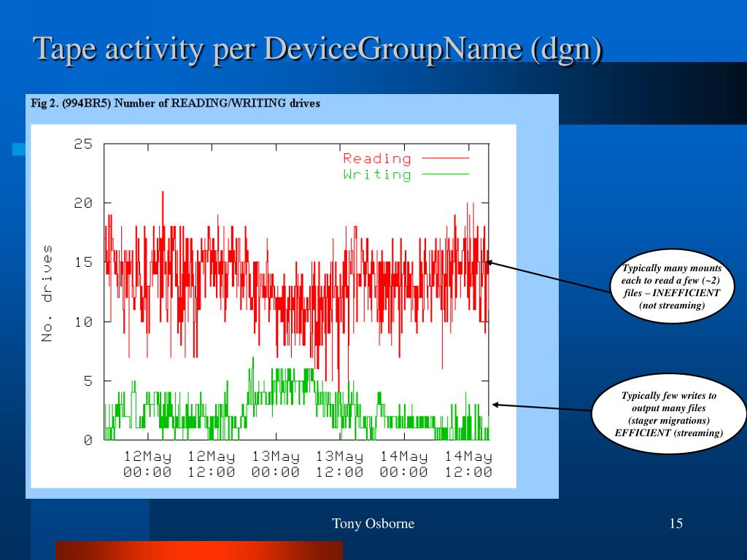Click the first '12May 00:00' x-axis label
747x560 pixels.
click(x=147, y=464)
